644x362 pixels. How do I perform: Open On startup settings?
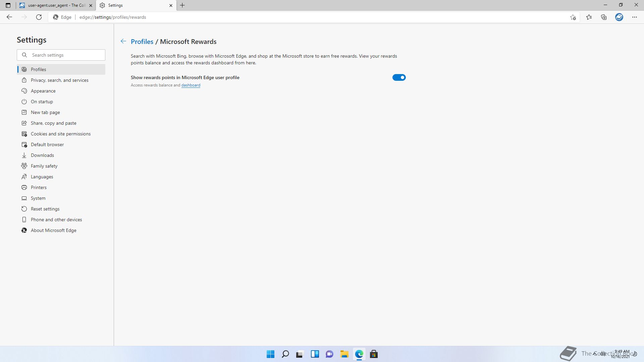(x=61, y=102)
